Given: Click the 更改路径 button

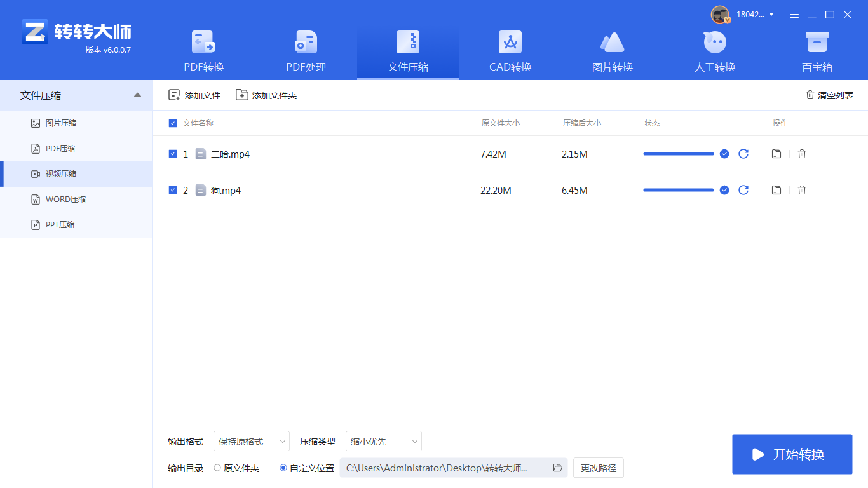Looking at the screenshot, I should click(599, 468).
